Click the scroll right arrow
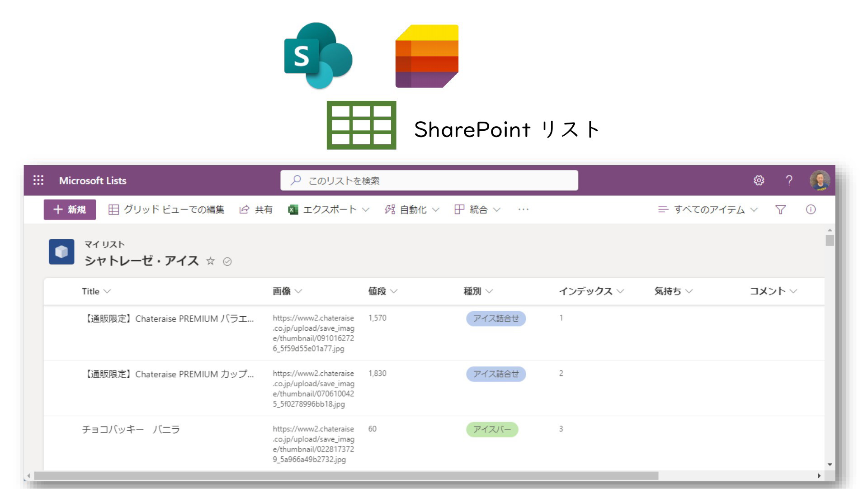The image size is (868, 489). coord(819,476)
